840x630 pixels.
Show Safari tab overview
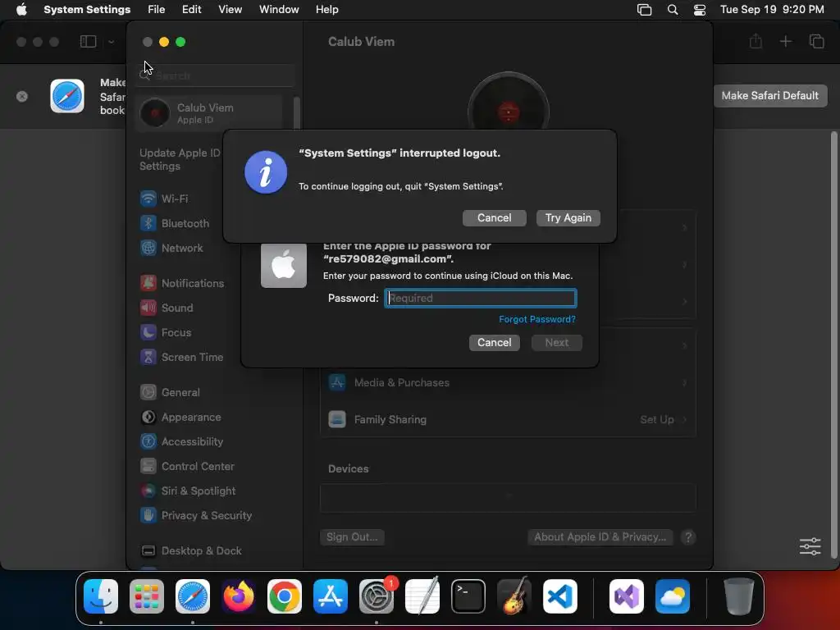pyautogui.click(x=816, y=41)
